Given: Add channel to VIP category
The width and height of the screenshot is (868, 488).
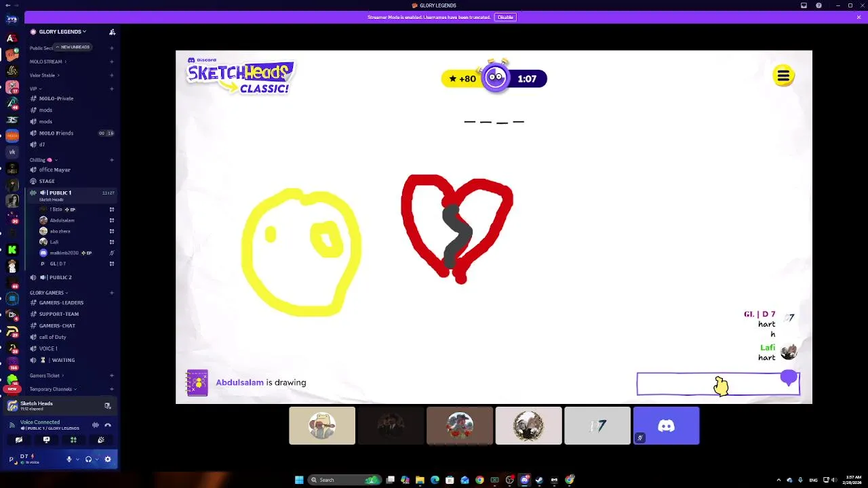Looking at the screenshot, I should pos(112,89).
